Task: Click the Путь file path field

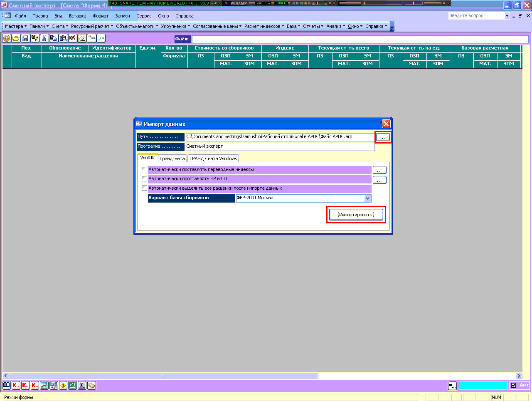Action: point(280,137)
